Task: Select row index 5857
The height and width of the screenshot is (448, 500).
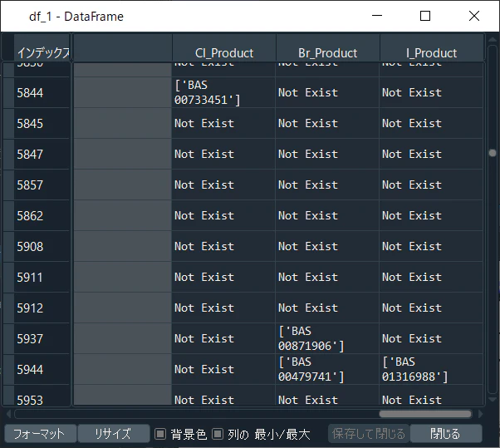Action: (42, 185)
